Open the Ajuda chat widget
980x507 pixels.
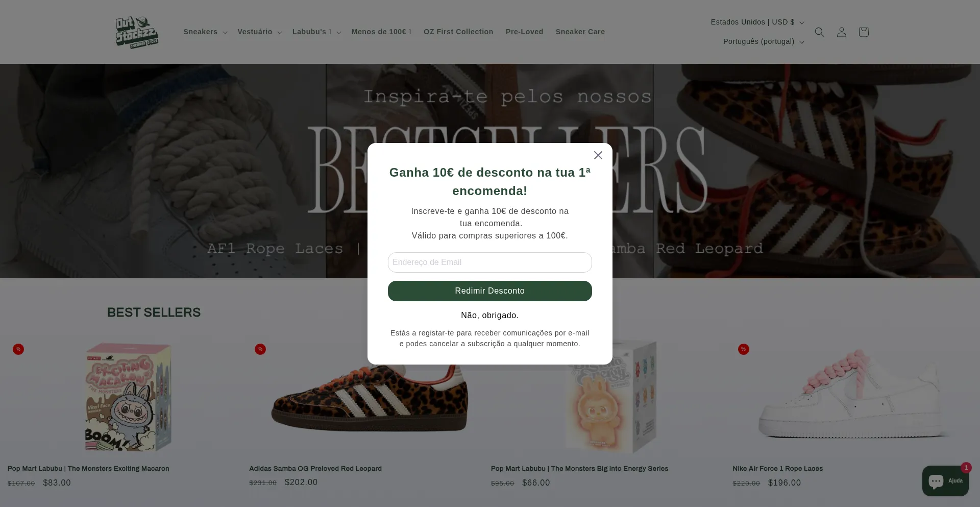point(945,481)
